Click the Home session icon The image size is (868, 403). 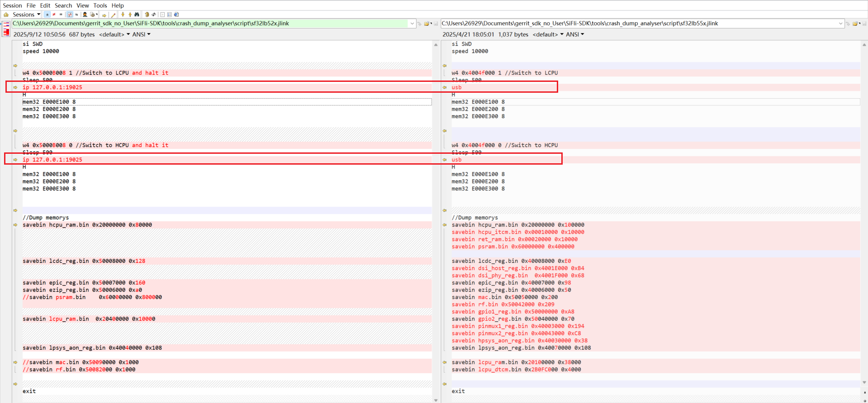pyautogui.click(x=6, y=14)
